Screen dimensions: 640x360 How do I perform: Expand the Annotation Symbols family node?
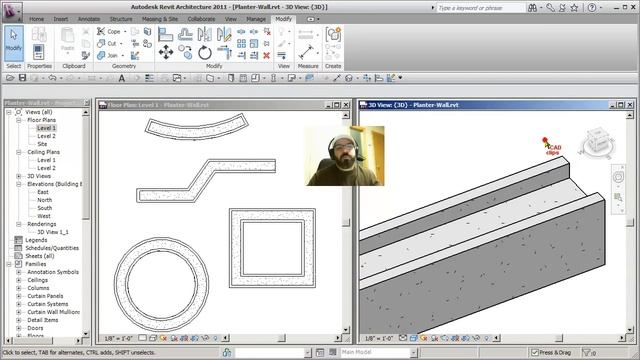coord(19,272)
